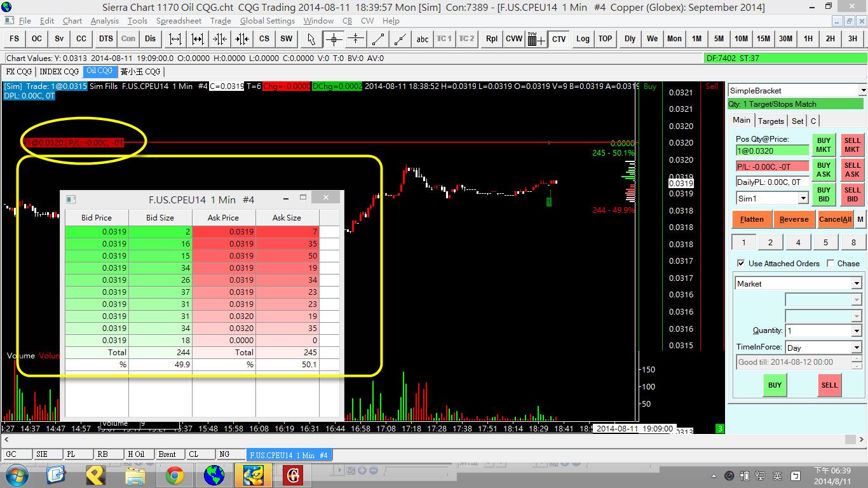Click the bold inward-arrows compress icon
868x488 pixels.
click(x=241, y=39)
